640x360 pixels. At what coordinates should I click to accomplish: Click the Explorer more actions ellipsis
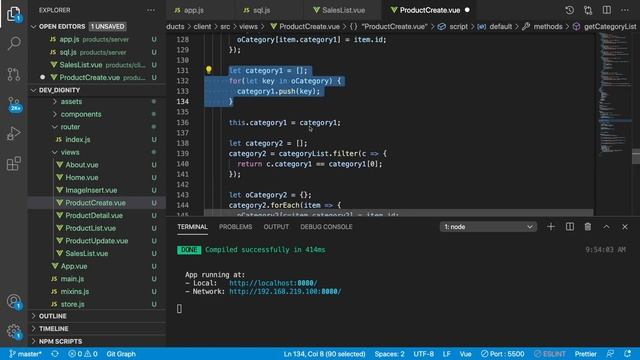[151, 10]
